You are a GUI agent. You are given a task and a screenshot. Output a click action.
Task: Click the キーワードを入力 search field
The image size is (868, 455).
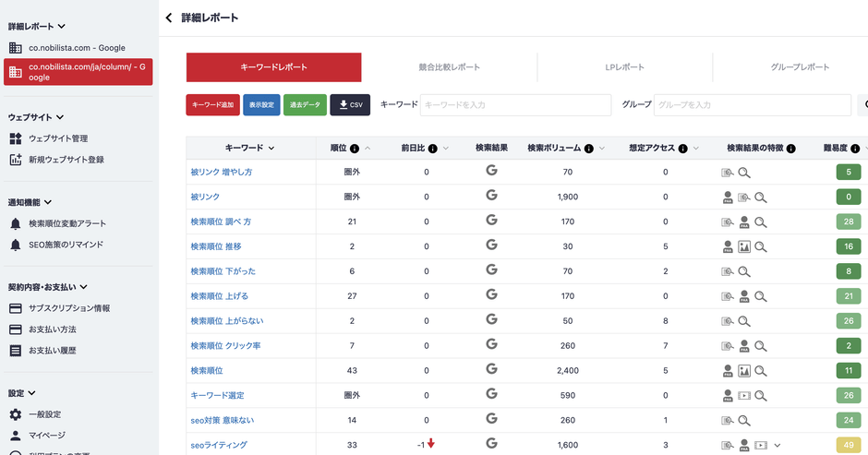click(514, 105)
